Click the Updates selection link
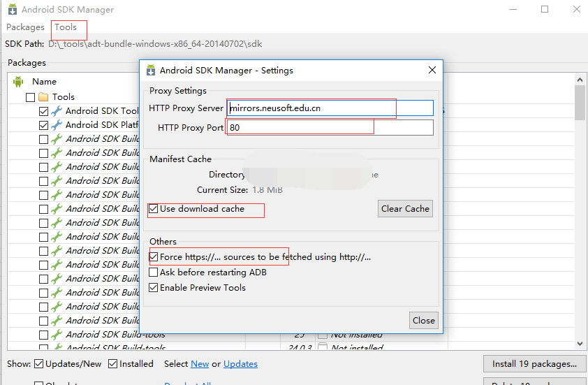Viewport: 588px width, 385px height. coord(240,364)
